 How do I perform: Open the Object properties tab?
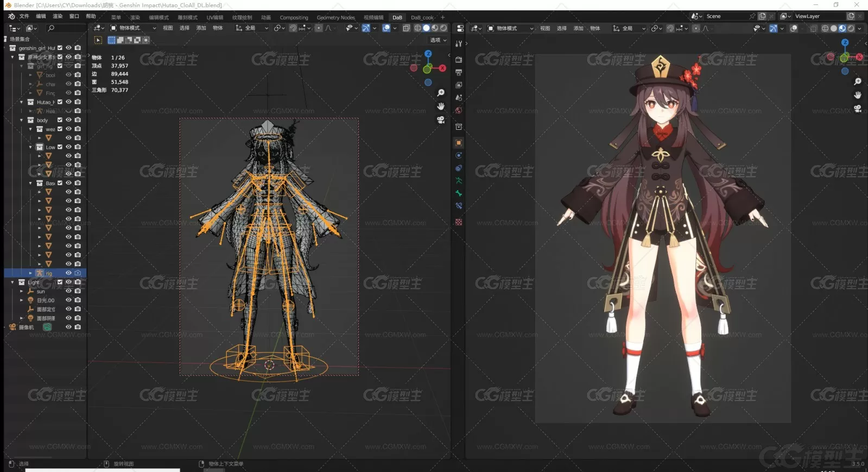459,143
